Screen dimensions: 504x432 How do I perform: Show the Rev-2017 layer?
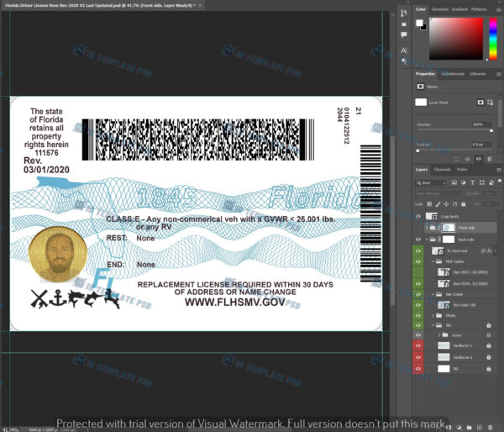417,272
